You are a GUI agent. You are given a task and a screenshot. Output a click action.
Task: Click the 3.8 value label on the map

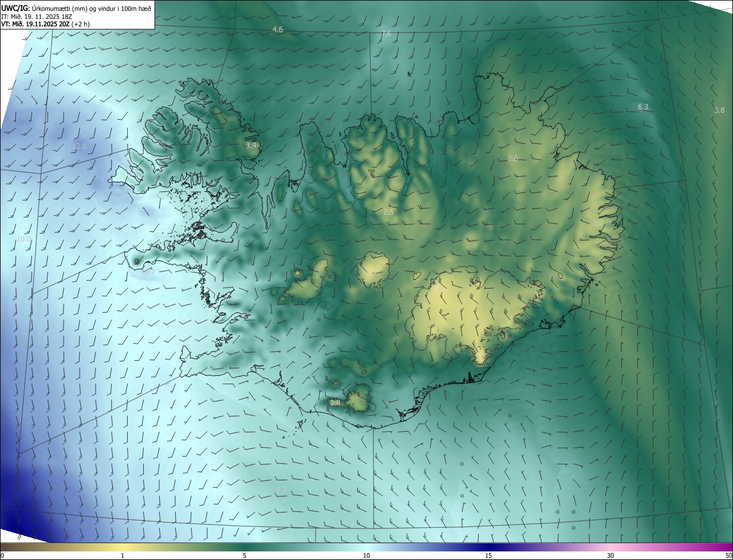pos(719,110)
